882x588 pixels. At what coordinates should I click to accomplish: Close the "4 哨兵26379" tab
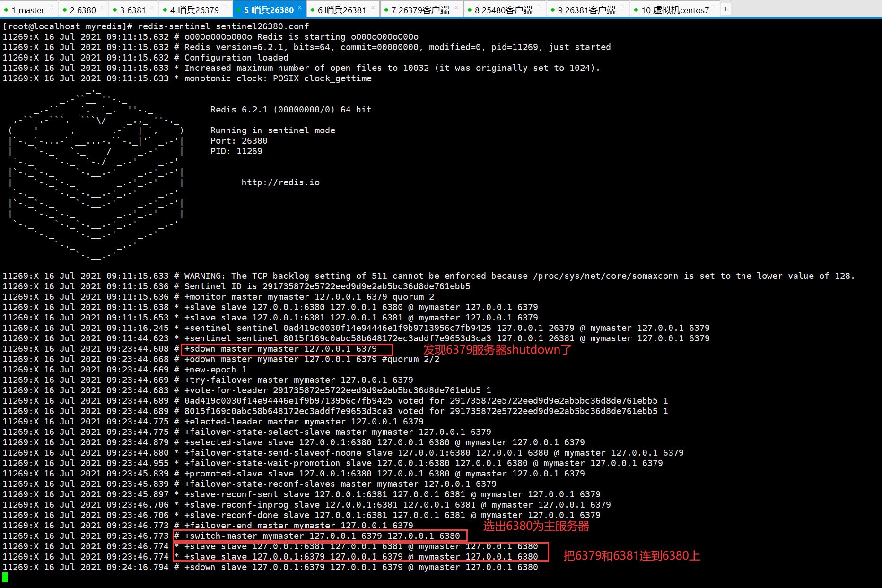pos(226,8)
